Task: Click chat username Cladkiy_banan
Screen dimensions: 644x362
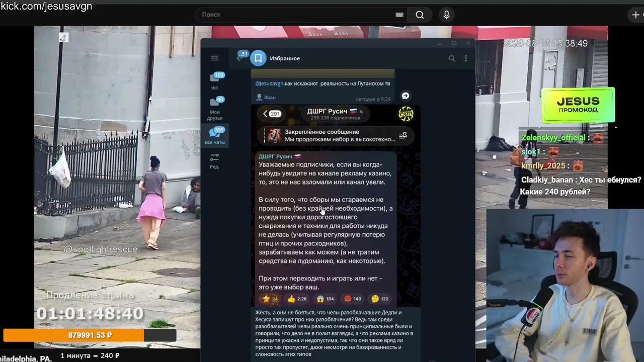Action: click(547, 179)
